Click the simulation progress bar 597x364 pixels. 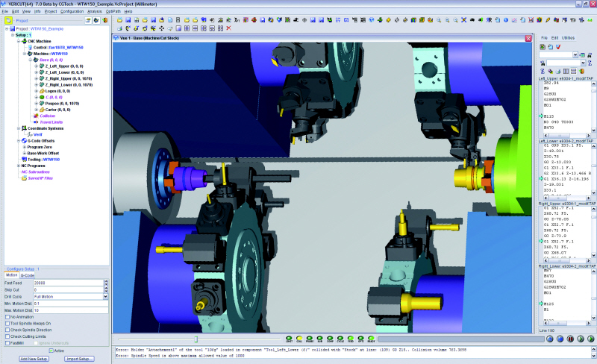click(460, 339)
